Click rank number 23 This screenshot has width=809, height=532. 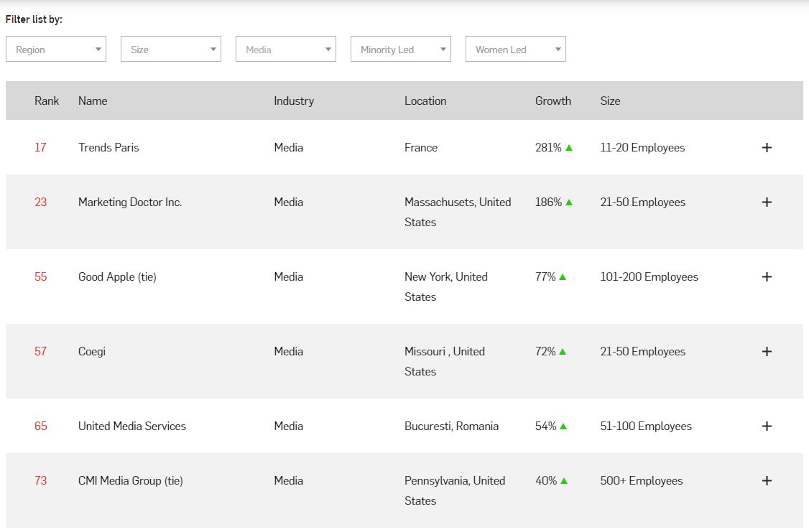click(x=41, y=202)
